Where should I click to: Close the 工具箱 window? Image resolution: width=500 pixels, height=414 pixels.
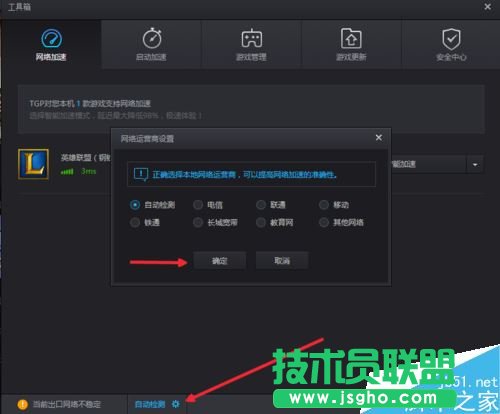pos(487,7)
